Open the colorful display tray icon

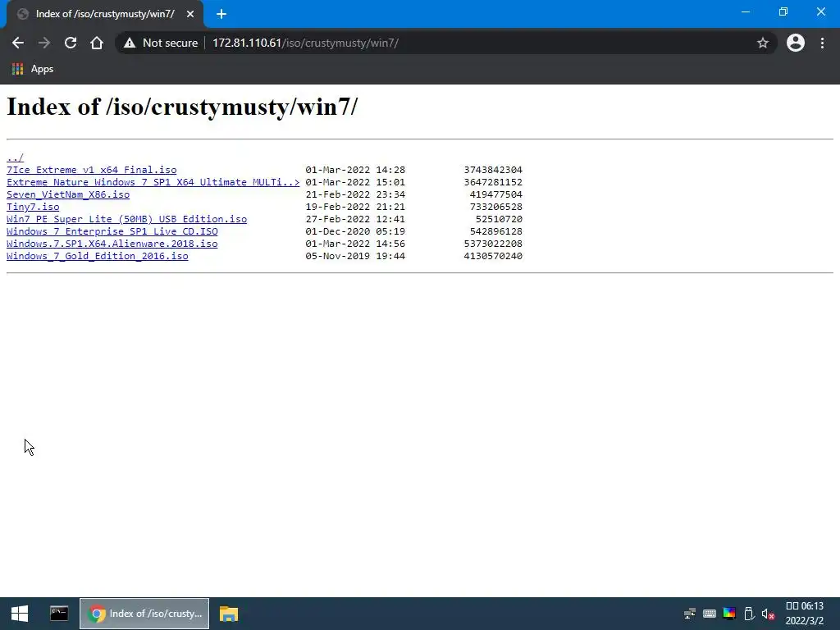coord(729,614)
